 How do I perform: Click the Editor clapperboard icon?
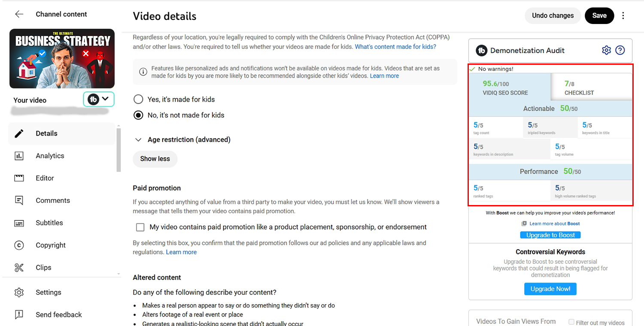coord(19,178)
